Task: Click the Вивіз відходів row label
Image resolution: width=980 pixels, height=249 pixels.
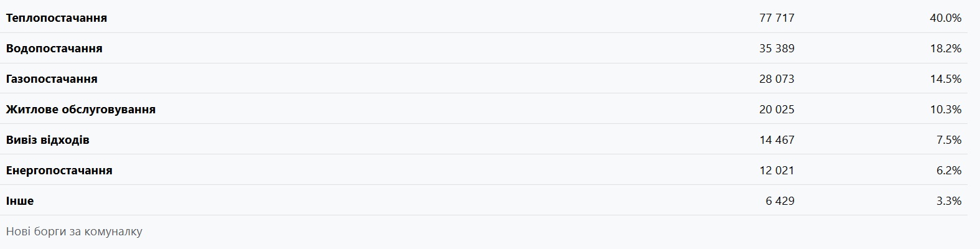Action: [48, 140]
